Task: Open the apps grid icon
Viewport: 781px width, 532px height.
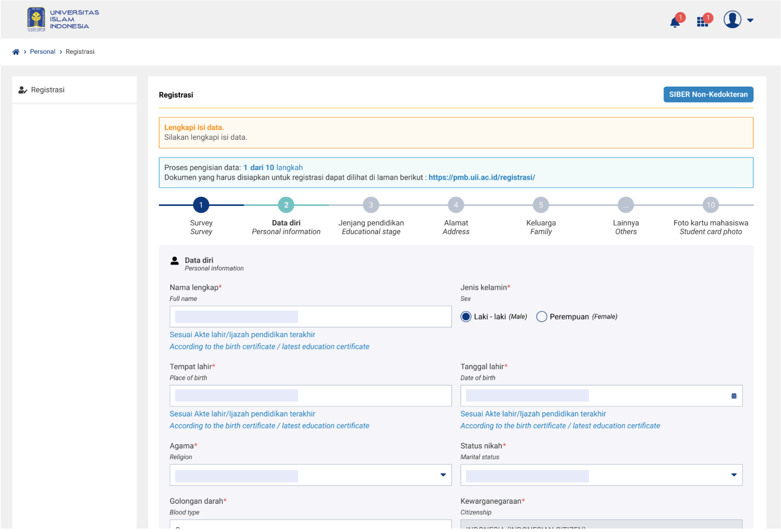Action: 702,22
